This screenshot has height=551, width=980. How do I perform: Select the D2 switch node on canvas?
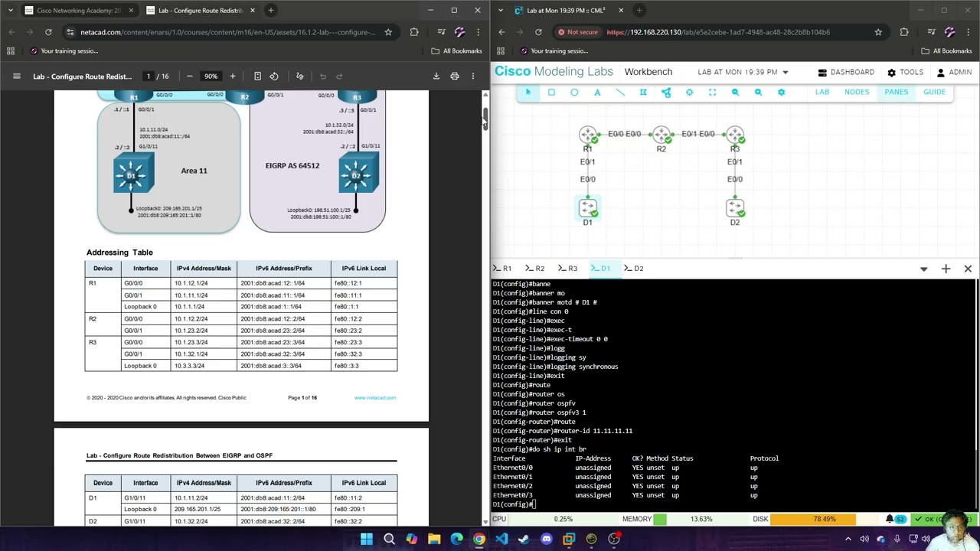[735, 208]
